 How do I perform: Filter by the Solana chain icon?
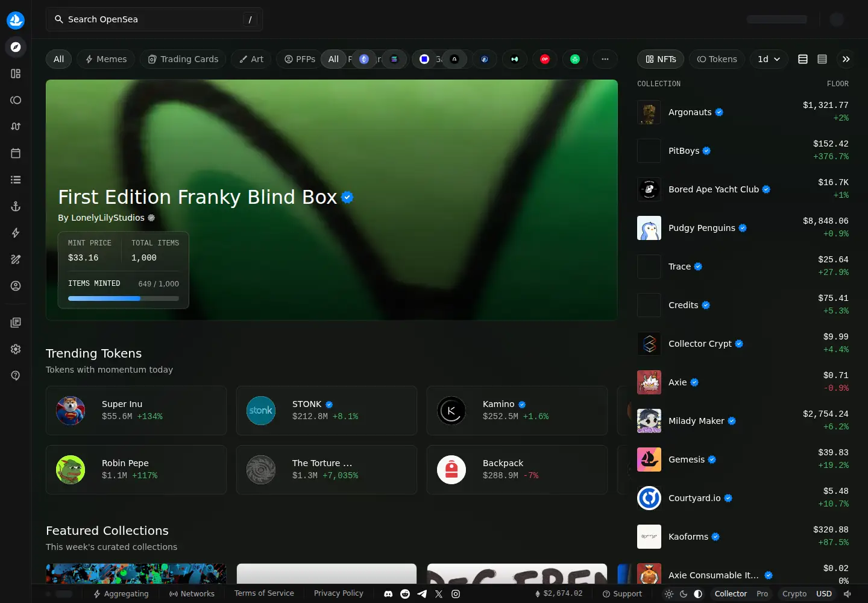394,59
